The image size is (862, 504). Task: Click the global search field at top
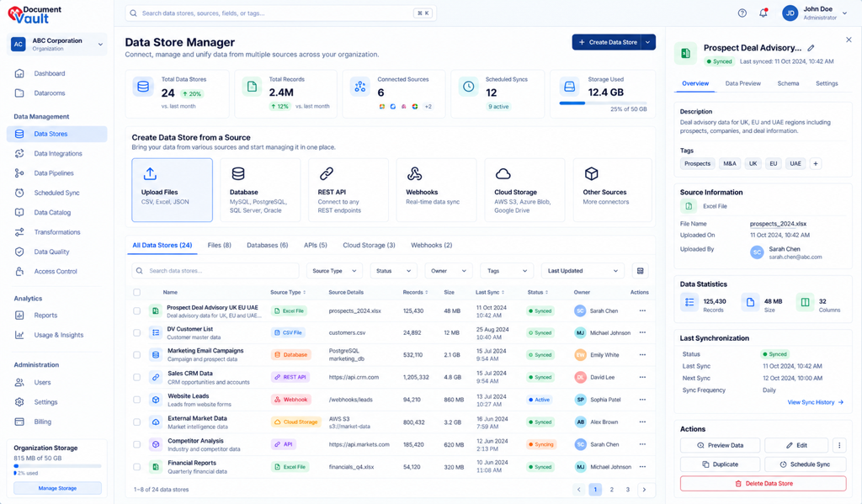(281, 13)
